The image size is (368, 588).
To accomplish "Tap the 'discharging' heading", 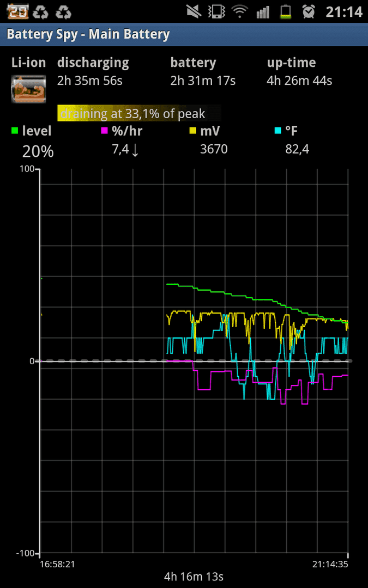I will pyautogui.click(x=93, y=63).
